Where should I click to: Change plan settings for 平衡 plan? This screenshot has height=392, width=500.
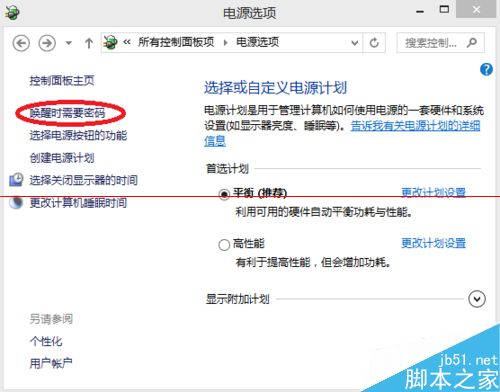[x=434, y=192]
